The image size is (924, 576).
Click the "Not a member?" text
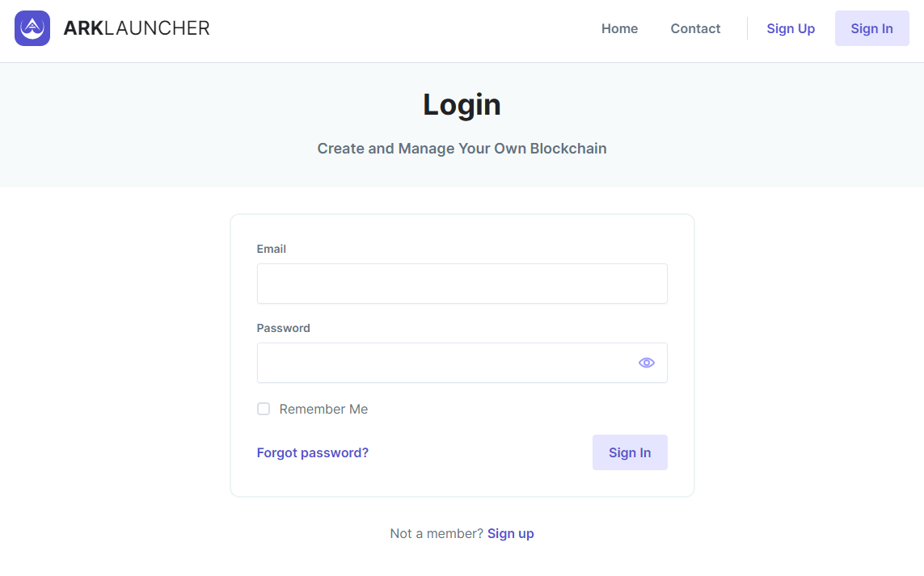(437, 533)
